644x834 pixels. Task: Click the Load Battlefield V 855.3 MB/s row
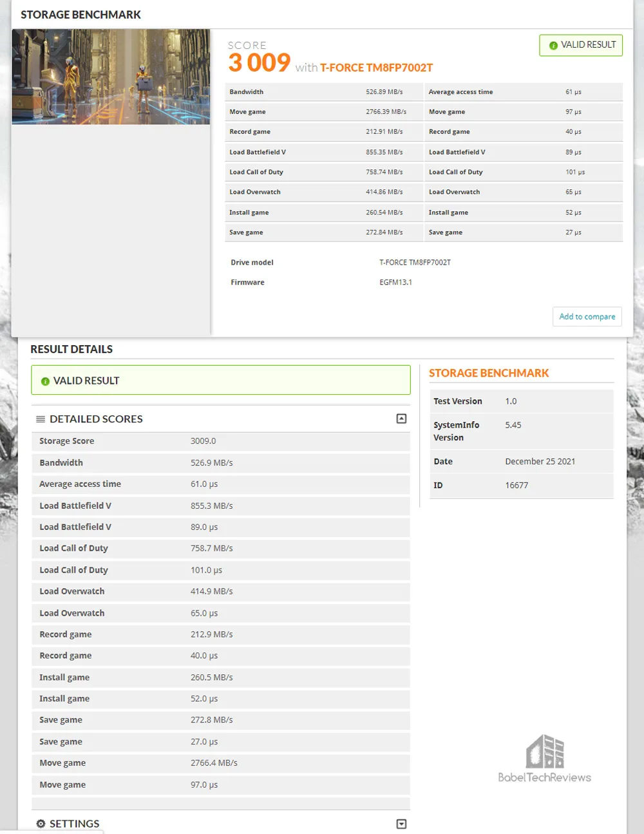tap(221, 506)
